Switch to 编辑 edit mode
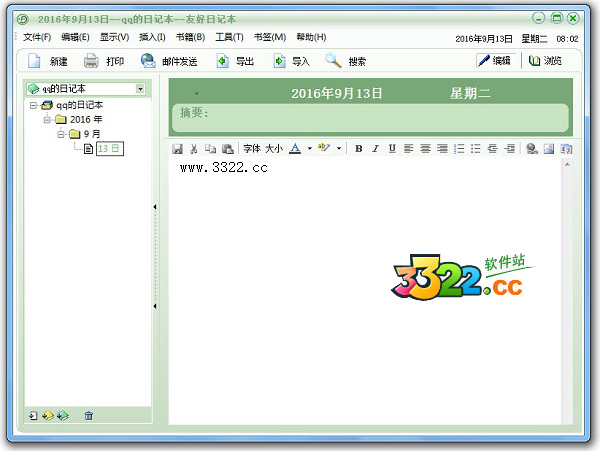Image resolution: width=600 pixels, height=451 pixels. click(x=496, y=60)
